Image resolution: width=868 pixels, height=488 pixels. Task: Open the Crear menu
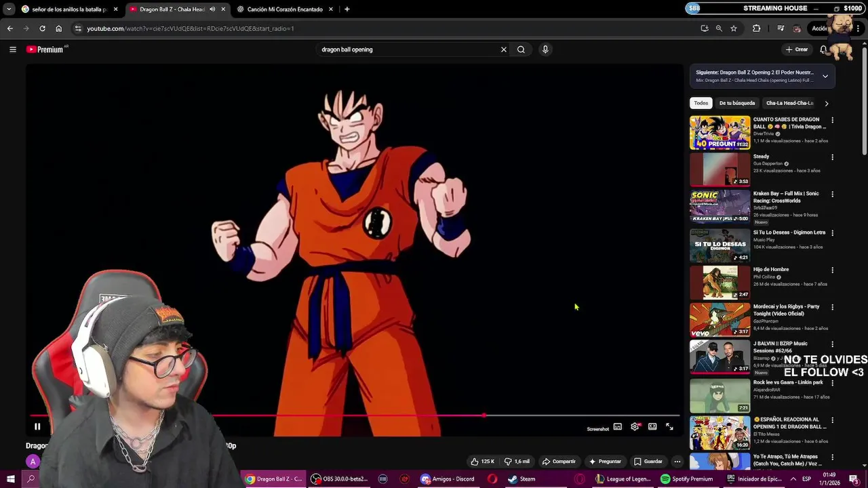tap(797, 49)
